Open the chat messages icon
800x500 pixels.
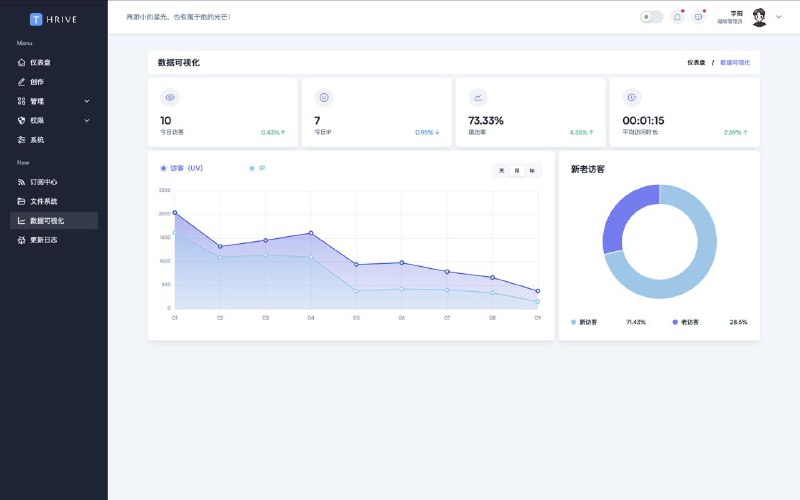click(x=698, y=17)
